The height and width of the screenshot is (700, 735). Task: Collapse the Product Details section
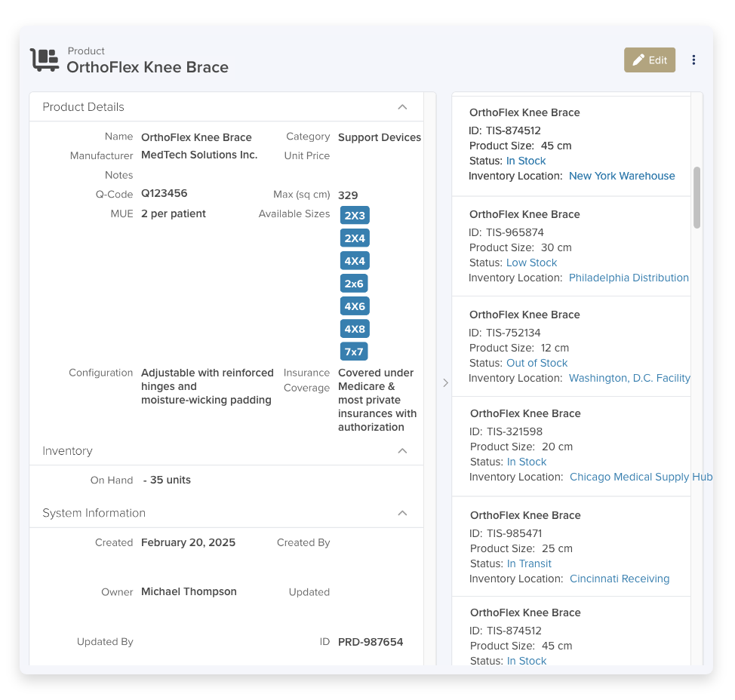point(402,107)
